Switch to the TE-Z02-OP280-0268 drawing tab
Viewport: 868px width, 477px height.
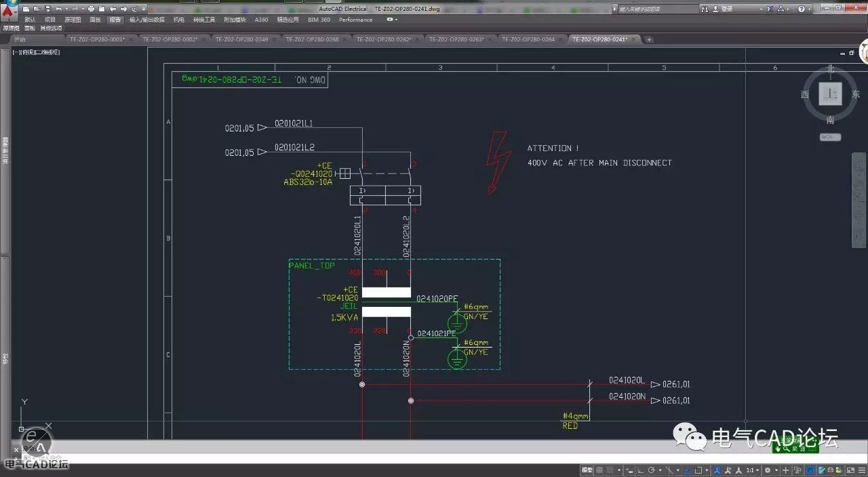312,39
